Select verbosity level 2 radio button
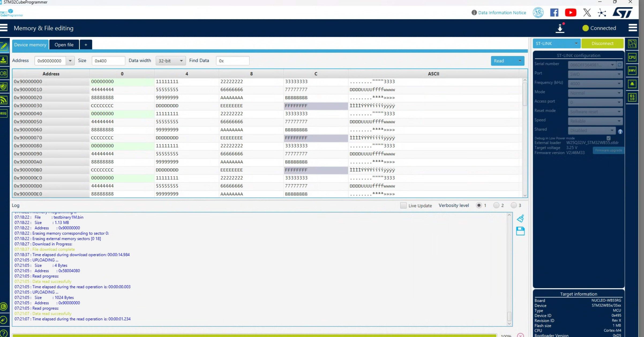The image size is (644, 337). (496, 205)
